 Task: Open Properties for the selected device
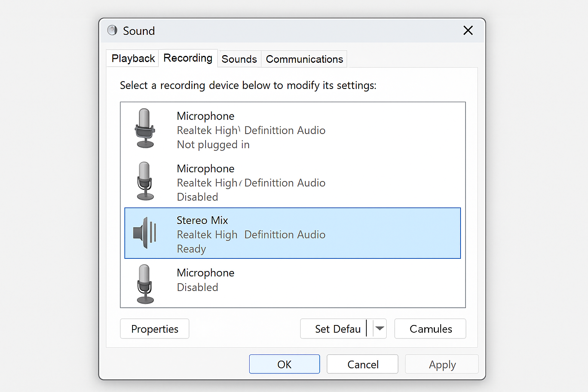(x=154, y=328)
